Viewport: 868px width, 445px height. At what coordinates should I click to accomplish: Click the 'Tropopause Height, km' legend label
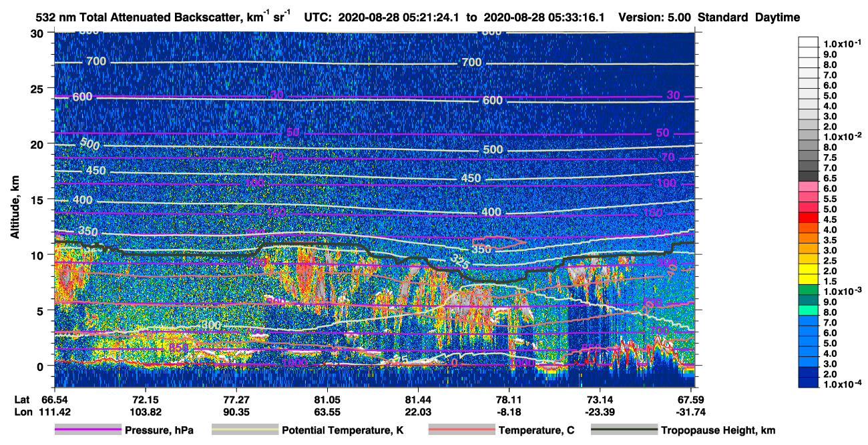[718, 431]
